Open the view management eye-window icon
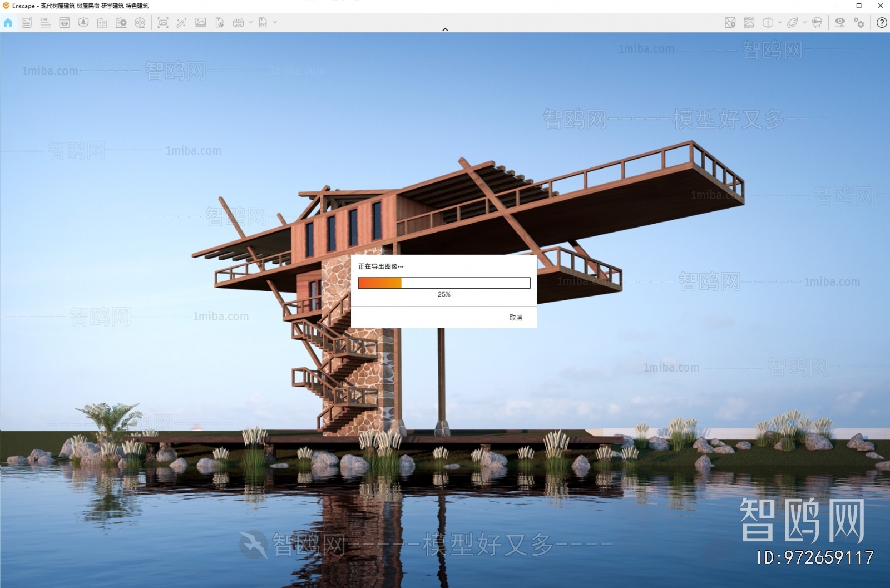This screenshot has height=588, width=890. (65, 23)
